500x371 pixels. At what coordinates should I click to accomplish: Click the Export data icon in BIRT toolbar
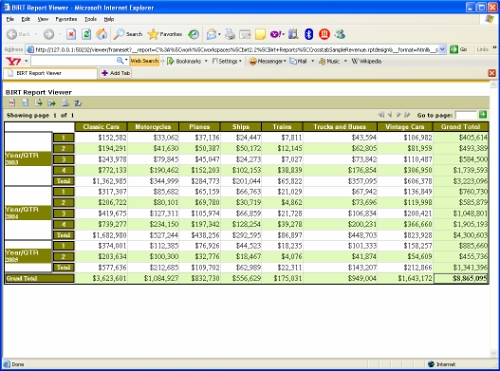click(38, 103)
